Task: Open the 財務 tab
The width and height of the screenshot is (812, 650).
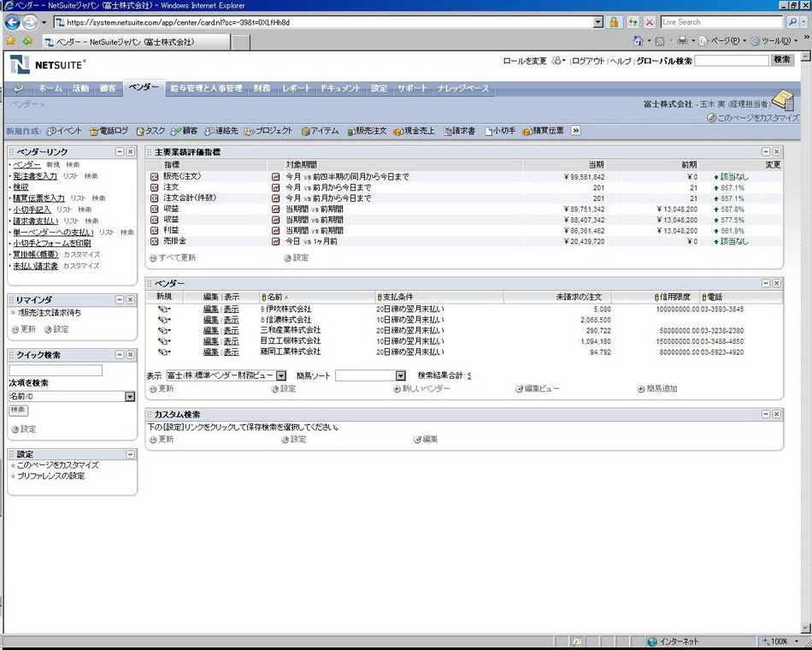Action: click(262, 89)
